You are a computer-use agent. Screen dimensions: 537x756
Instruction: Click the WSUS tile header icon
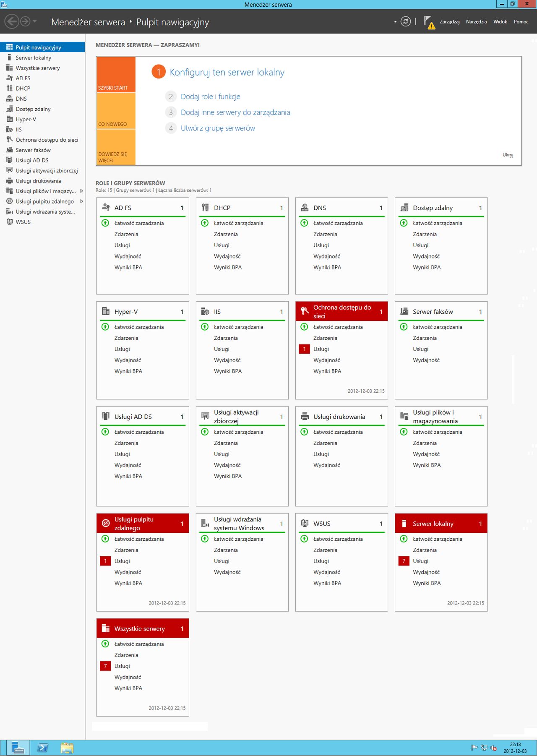tap(305, 523)
